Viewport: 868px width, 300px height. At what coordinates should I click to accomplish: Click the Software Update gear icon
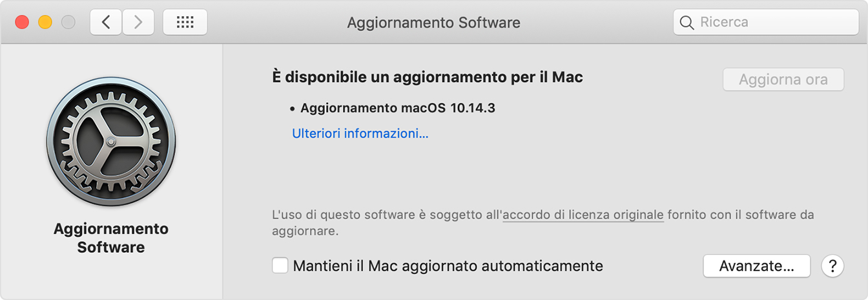(x=111, y=142)
